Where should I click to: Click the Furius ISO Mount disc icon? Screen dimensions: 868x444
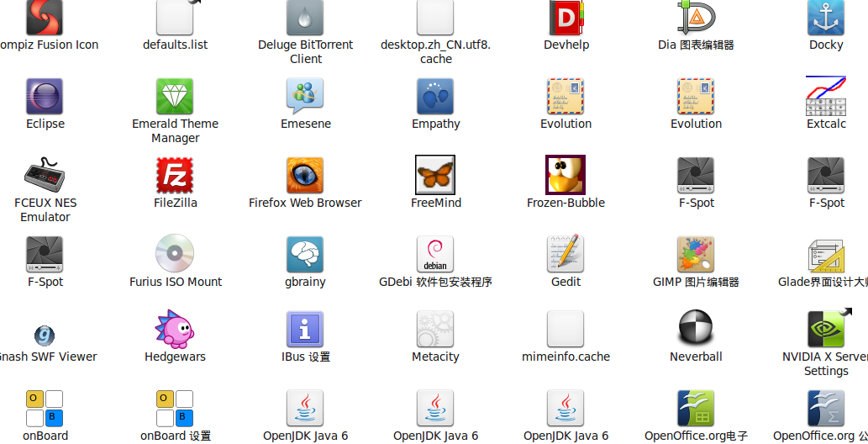175,253
